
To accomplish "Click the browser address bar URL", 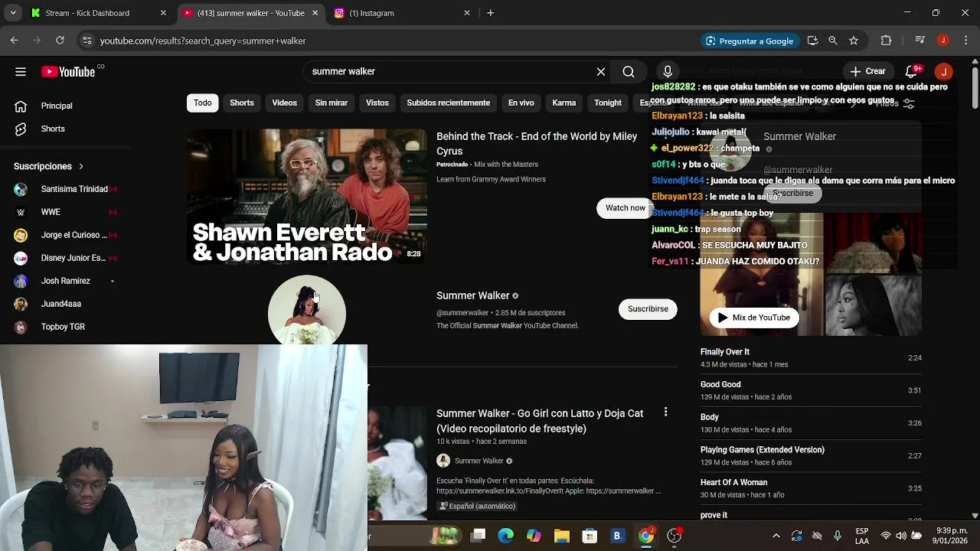I will [x=203, y=41].
